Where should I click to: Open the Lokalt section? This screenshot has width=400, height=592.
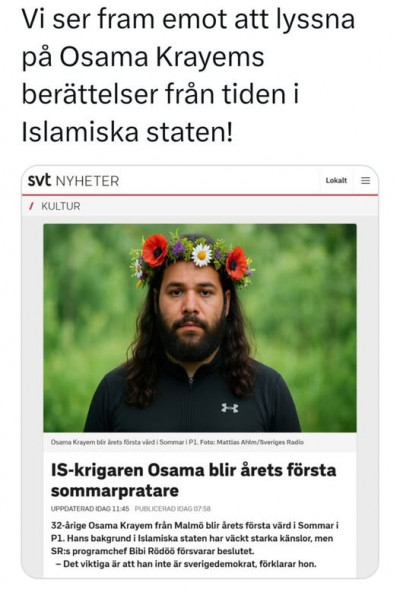click(x=336, y=180)
